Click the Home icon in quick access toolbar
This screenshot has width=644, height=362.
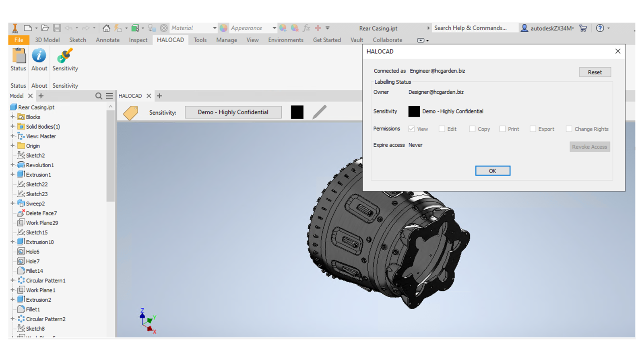[x=106, y=28]
